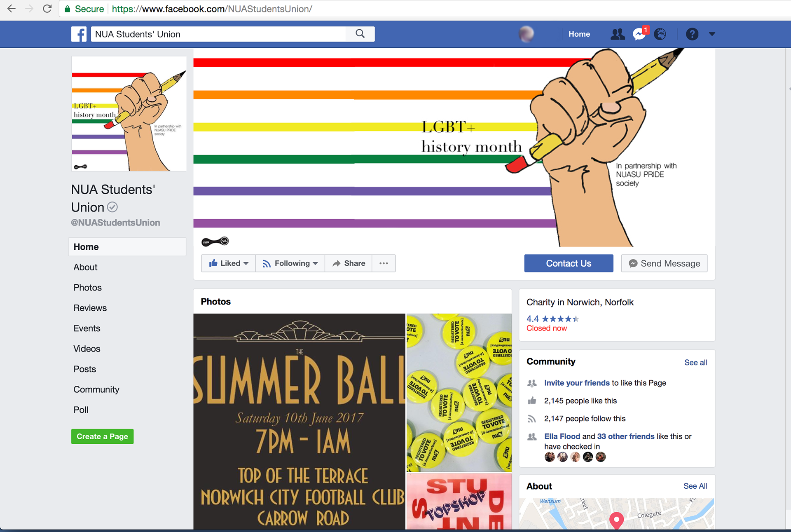This screenshot has height=532, width=791.
Task: Open the user profile avatar
Action: (x=526, y=34)
